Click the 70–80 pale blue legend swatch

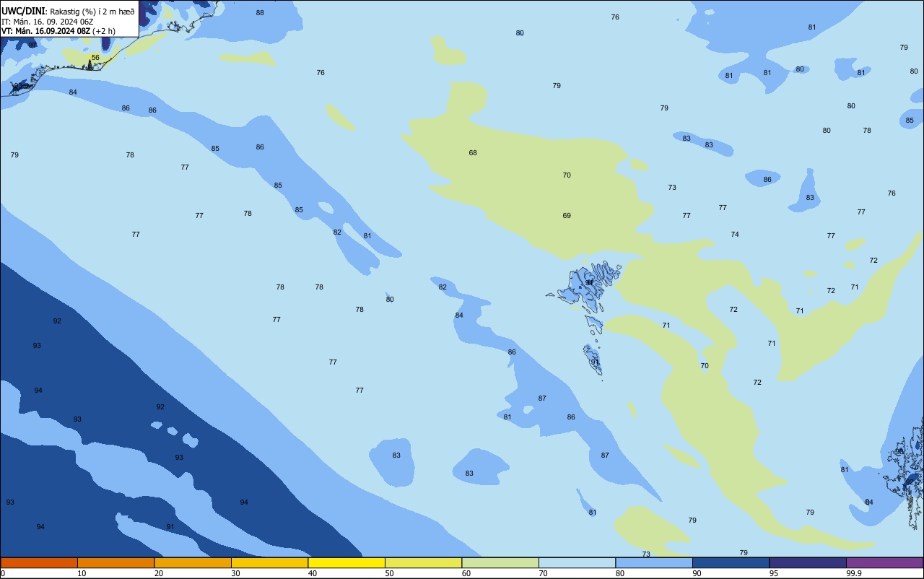(x=577, y=562)
